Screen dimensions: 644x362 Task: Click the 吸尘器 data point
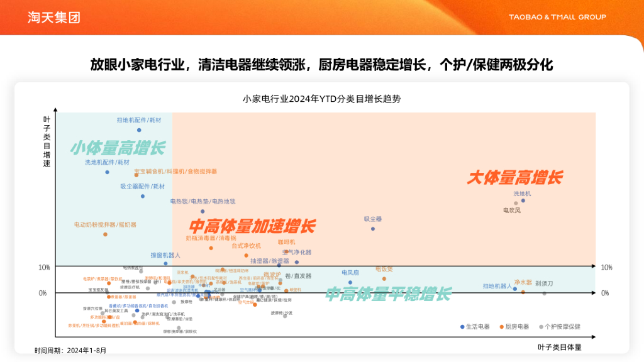tap(373, 229)
